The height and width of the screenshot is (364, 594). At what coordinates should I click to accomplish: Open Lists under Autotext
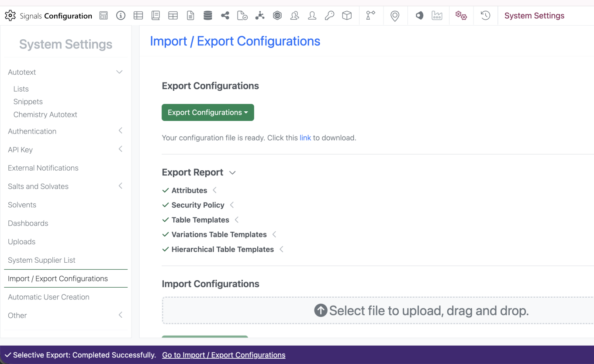[21, 89]
